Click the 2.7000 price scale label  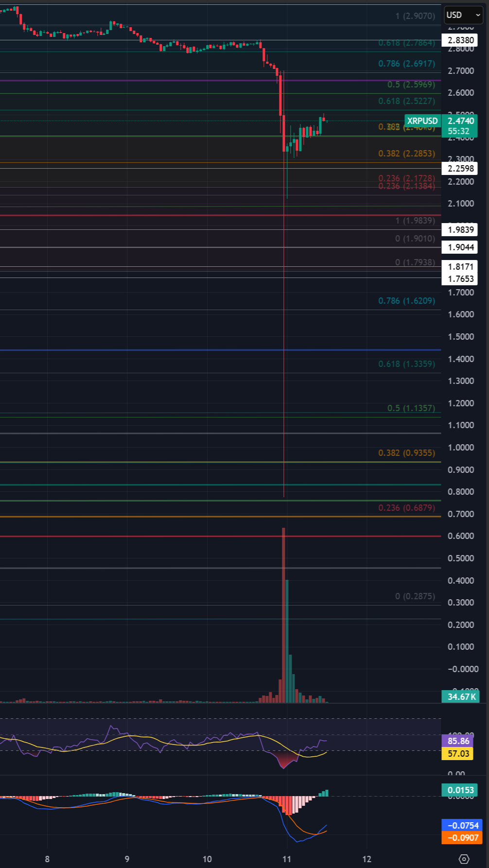coord(461,71)
